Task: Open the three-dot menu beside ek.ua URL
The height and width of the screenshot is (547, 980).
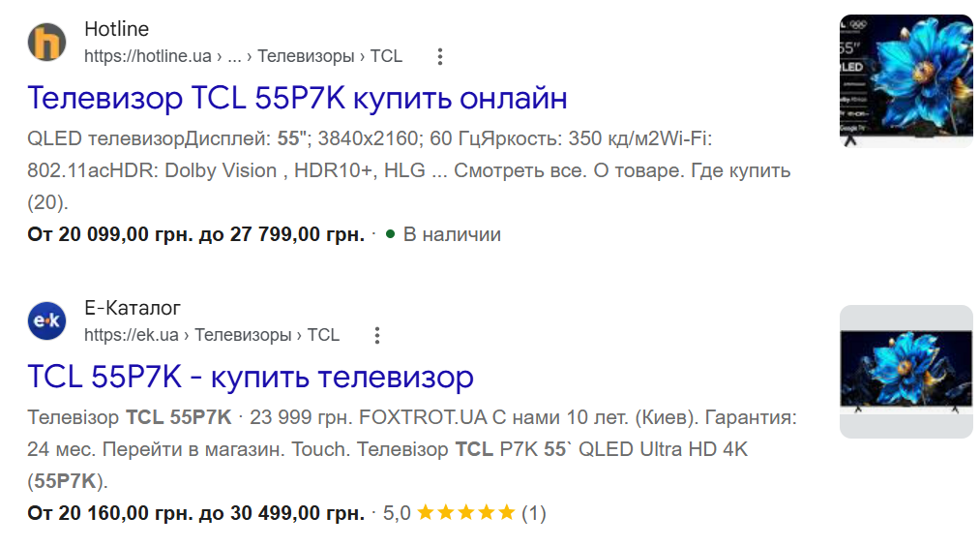Action: 377,335
